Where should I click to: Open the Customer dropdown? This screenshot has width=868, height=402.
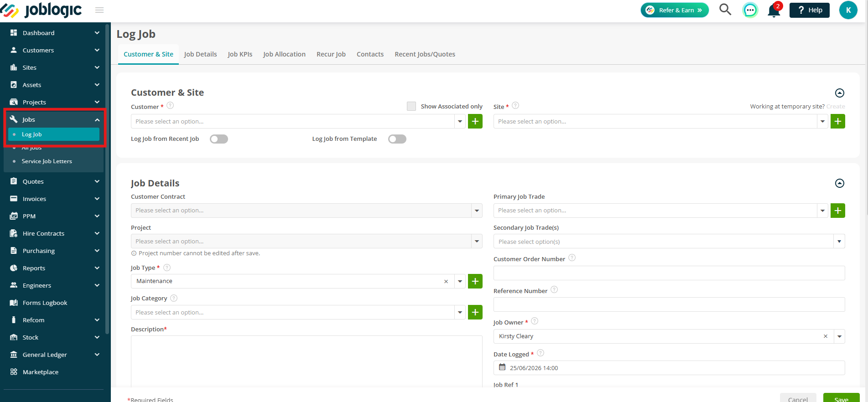click(298, 121)
